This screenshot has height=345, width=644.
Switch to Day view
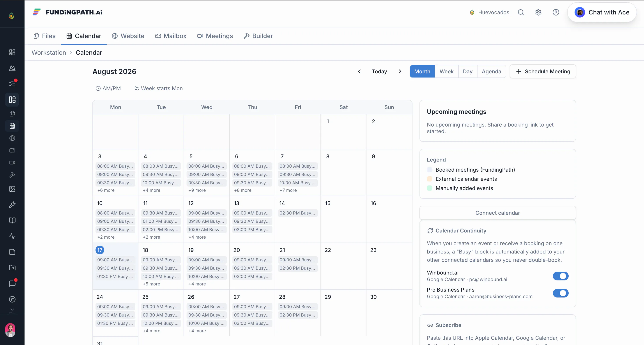click(x=467, y=71)
